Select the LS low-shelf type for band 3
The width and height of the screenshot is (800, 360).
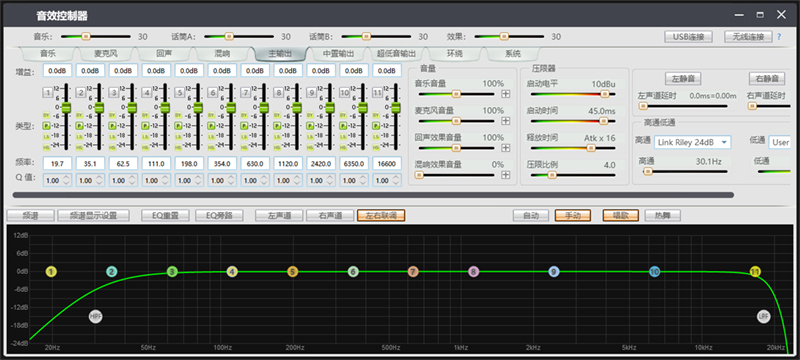click(x=113, y=137)
